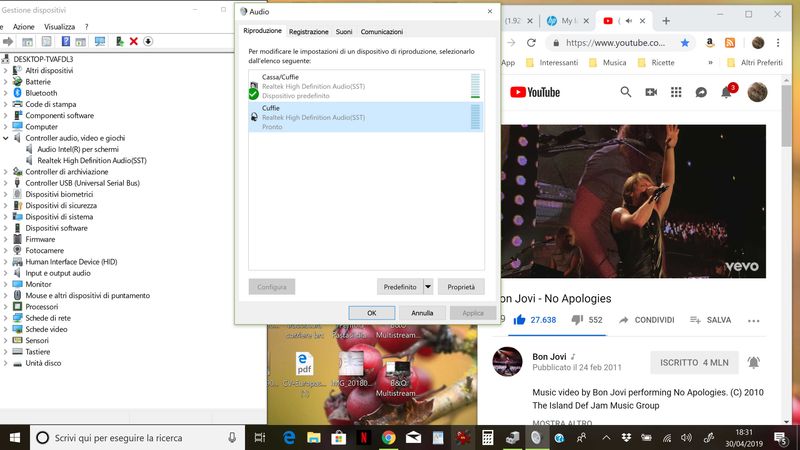Toggle ISCRITTO subscription button
The width and height of the screenshot is (800, 450).
click(x=694, y=362)
